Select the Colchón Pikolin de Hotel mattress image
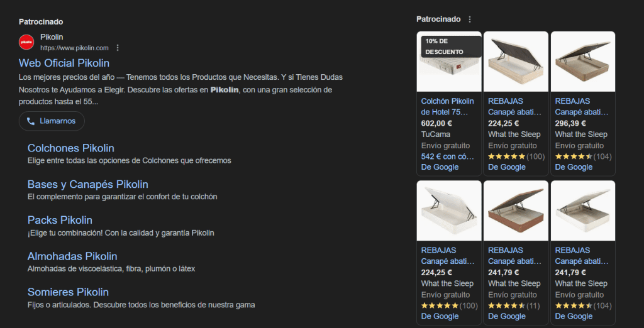The image size is (644, 328). 449,62
